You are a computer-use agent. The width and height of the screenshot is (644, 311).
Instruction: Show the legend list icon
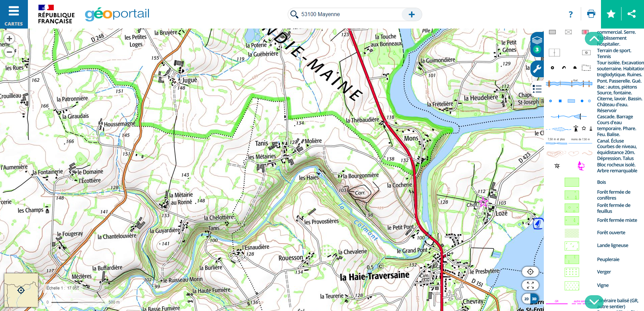[537, 89]
